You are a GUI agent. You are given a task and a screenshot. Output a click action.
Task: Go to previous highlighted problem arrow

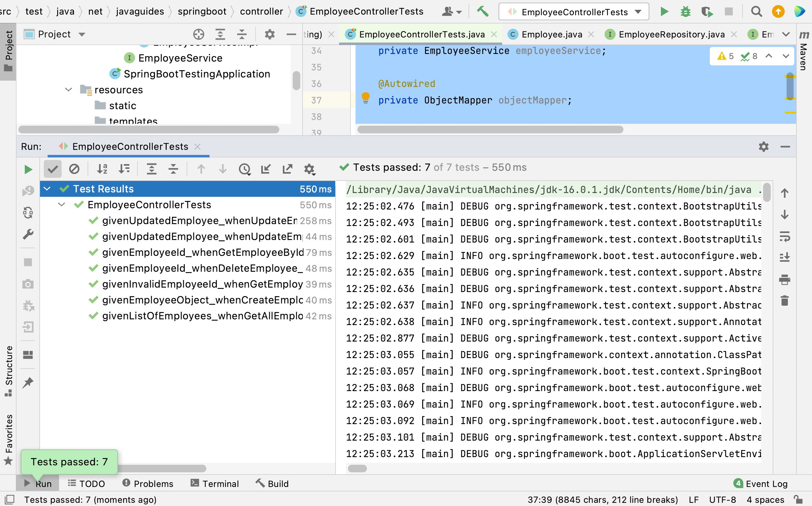pos(769,56)
